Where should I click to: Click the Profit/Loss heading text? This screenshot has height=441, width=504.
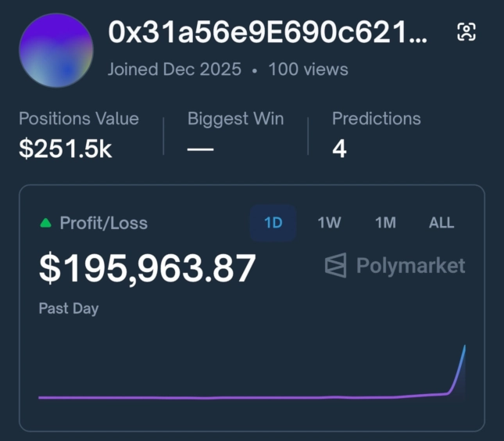coord(102,223)
